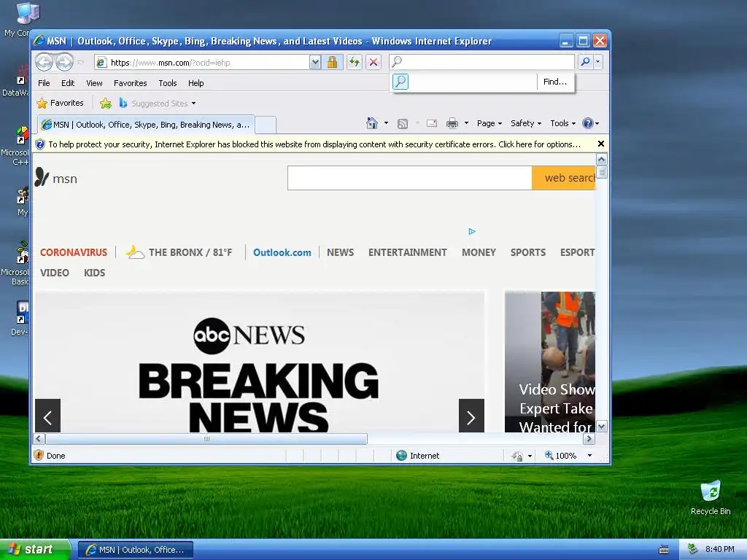747x560 pixels.
Task: Click the Home page icon
Action: pos(372,123)
